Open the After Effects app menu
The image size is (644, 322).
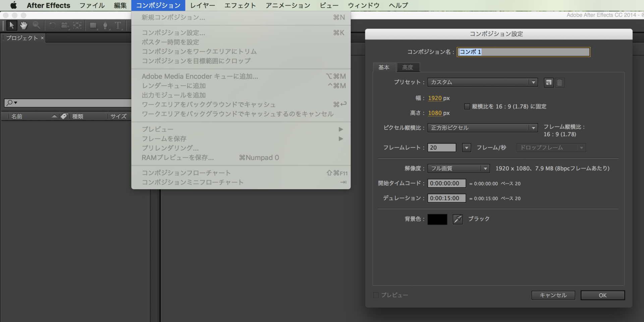coord(49,5)
